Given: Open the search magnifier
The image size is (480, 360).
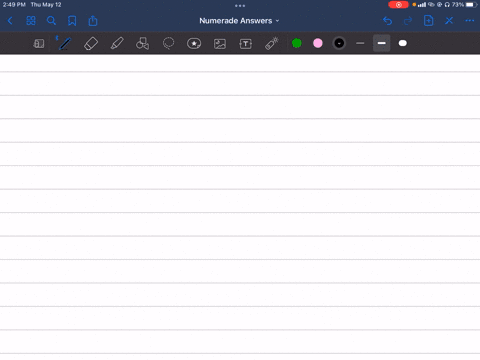Looking at the screenshot, I should pyautogui.click(x=51, y=21).
